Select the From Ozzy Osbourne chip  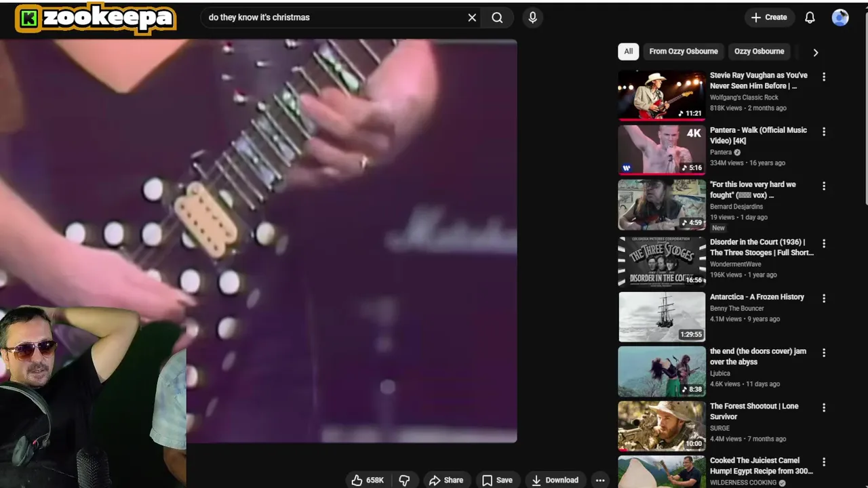(x=684, y=52)
